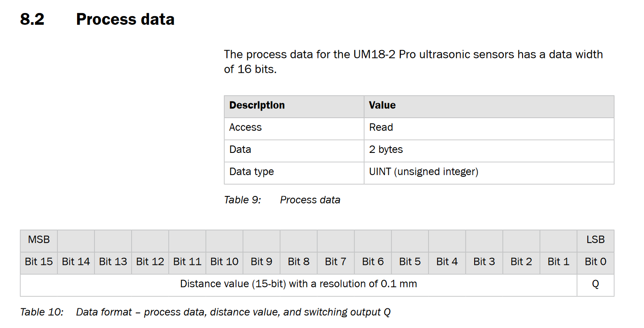The height and width of the screenshot is (328, 644).
Task: Click the "Bit 12" cell
Action: (150, 262)
